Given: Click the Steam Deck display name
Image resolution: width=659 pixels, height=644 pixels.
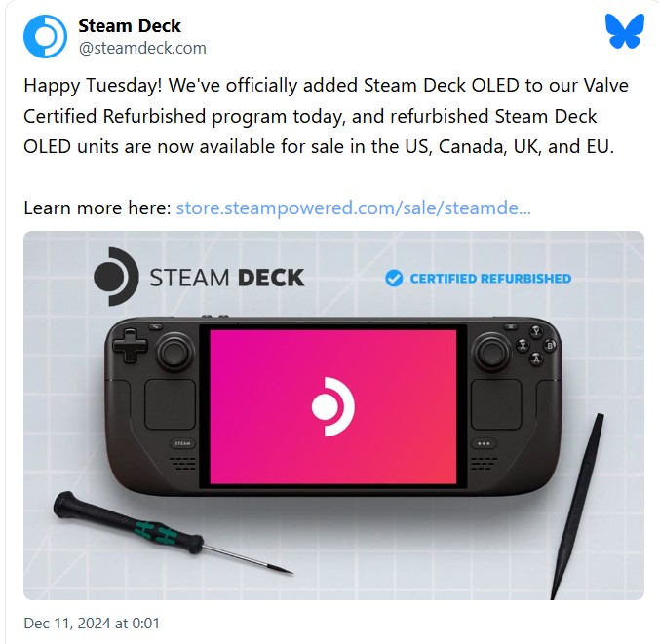Looking at the screenshot, I should pos(130,26).
